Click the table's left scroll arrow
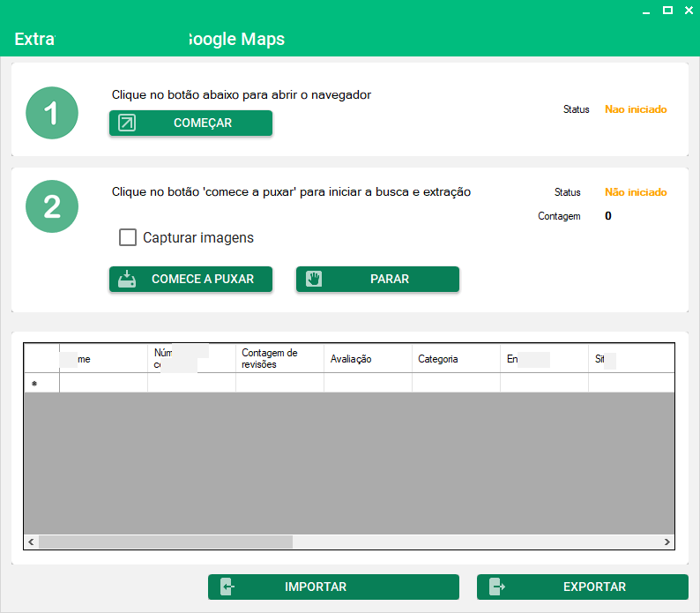Image resolution: width=700 pixels, height=613 pixels. click(x=31, y=542)
